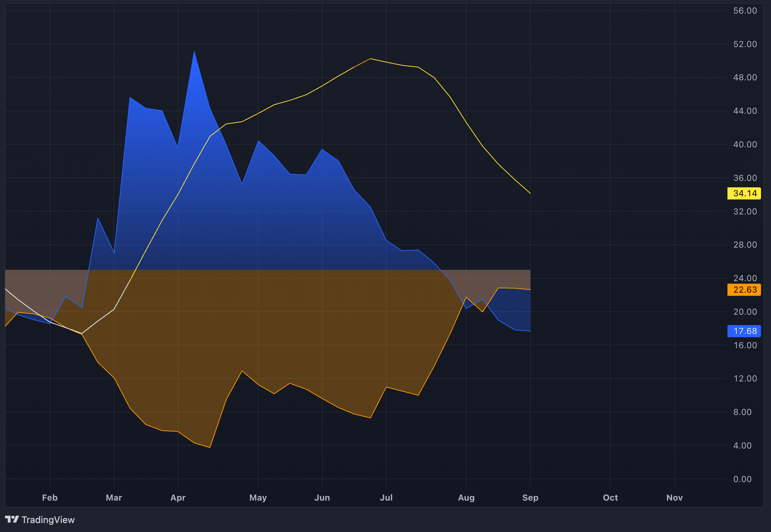Click the 20.00 price scale value
Viewport: 771px width, 532px height.
(745, 312)
